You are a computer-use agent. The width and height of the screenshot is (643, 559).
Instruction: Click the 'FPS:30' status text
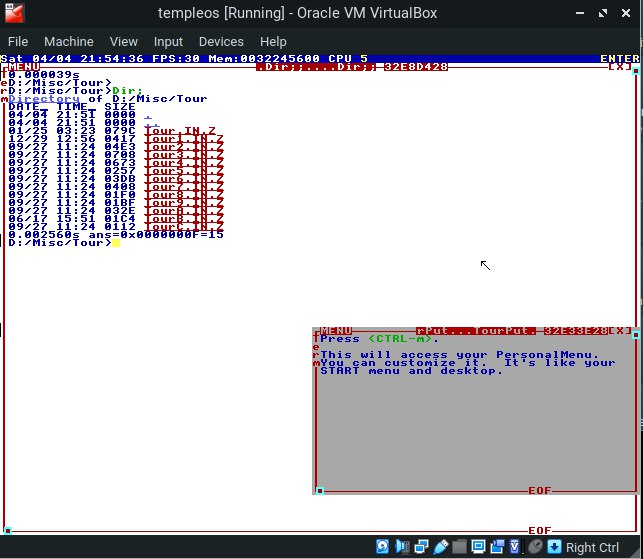point(176,59)
